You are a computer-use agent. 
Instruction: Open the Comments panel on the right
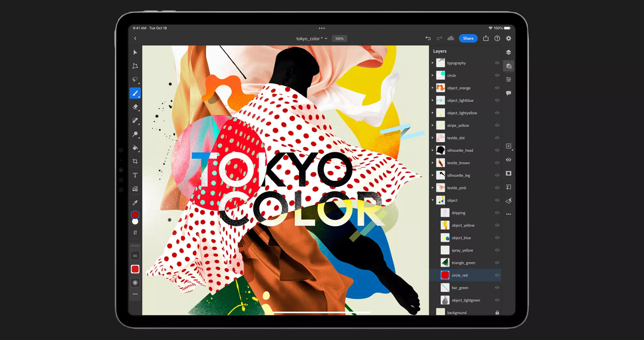point(508,93)
